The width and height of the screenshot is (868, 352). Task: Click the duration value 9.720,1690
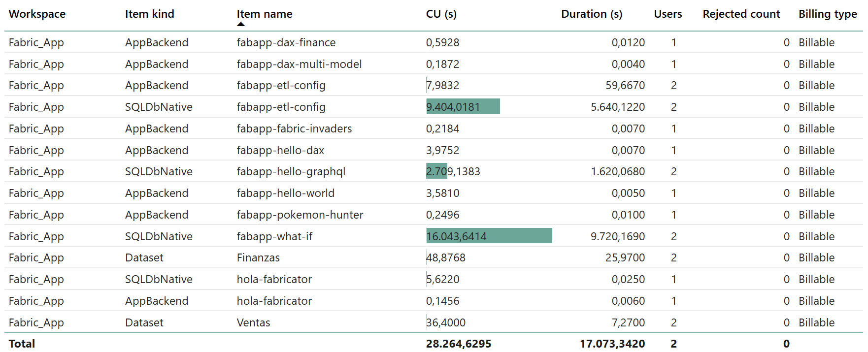pos(618,236)
